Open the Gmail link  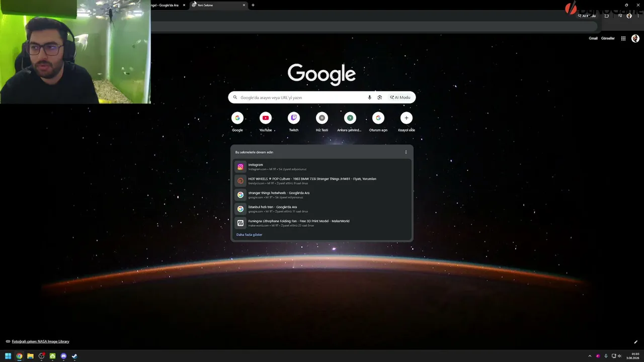[593, 38]
